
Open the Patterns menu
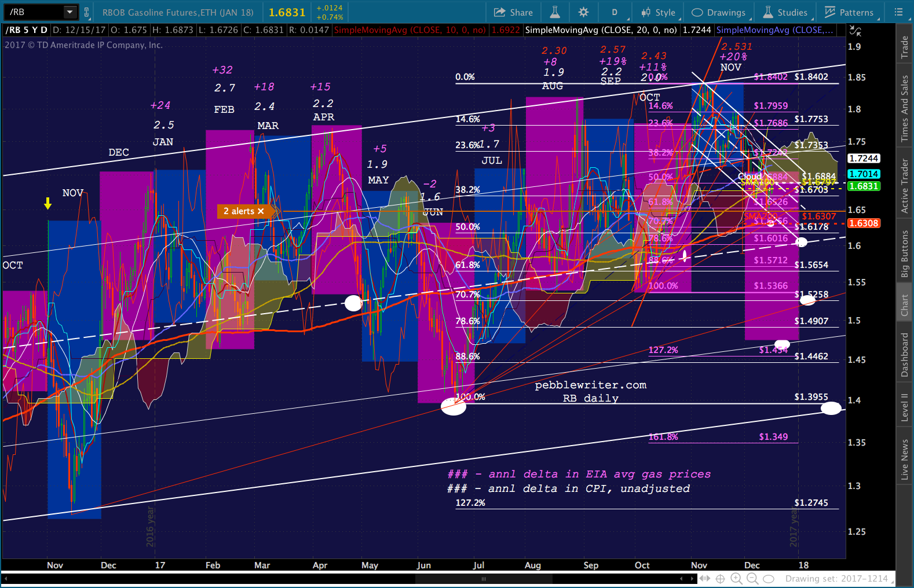pyautogui.click(x=849, y=12)
